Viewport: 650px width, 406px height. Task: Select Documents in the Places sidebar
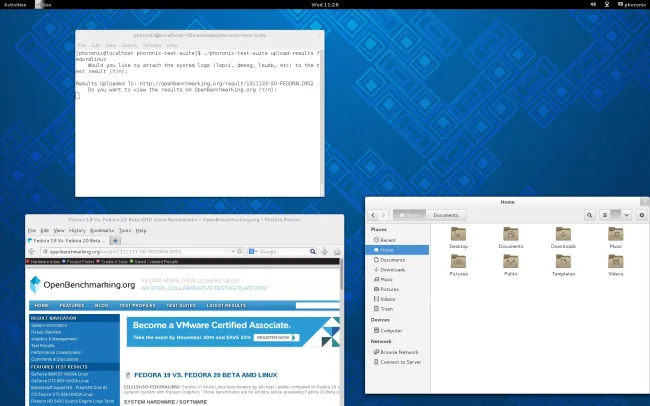click(397, 260)
